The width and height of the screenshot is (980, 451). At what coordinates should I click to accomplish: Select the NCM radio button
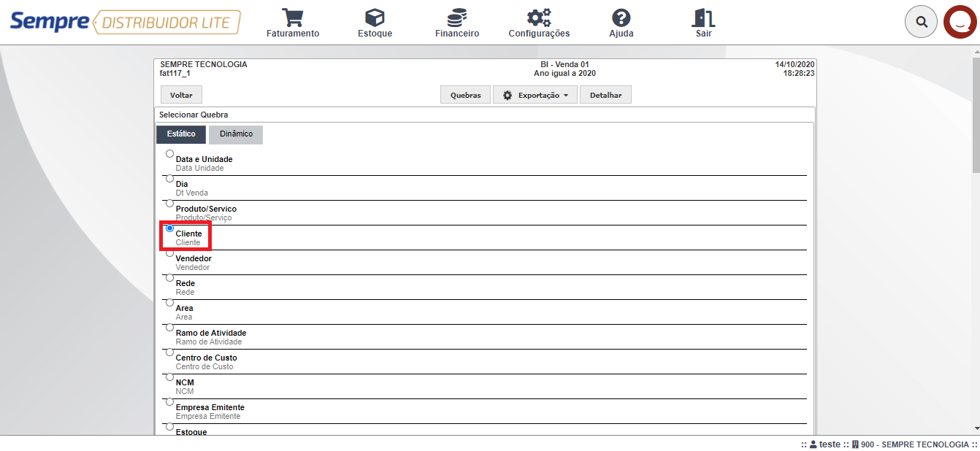pyautogui.click(x=169, y=377)
